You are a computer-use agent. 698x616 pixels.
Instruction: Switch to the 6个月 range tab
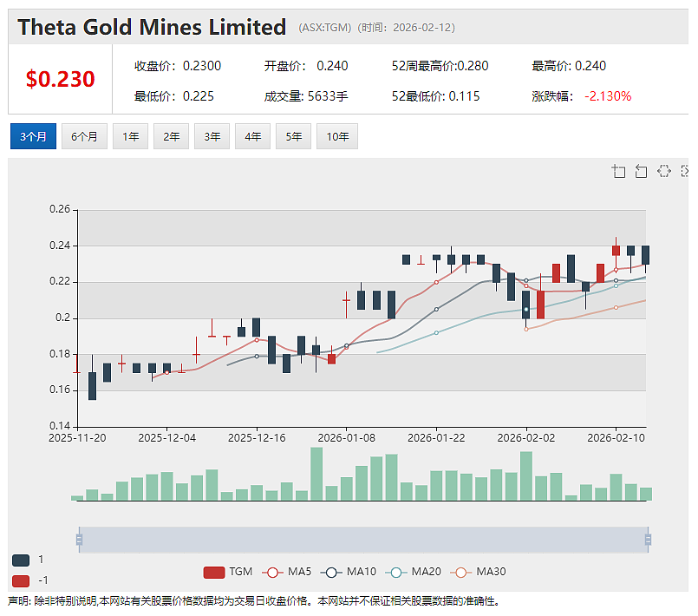coord(84,136)
